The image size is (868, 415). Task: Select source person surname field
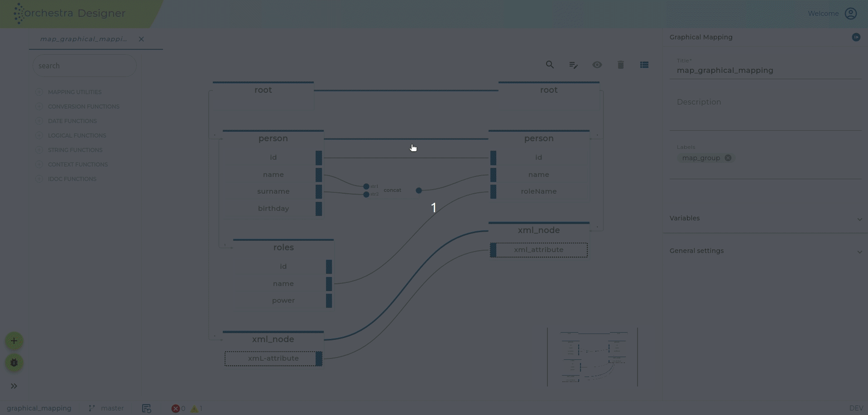[273, 191]
